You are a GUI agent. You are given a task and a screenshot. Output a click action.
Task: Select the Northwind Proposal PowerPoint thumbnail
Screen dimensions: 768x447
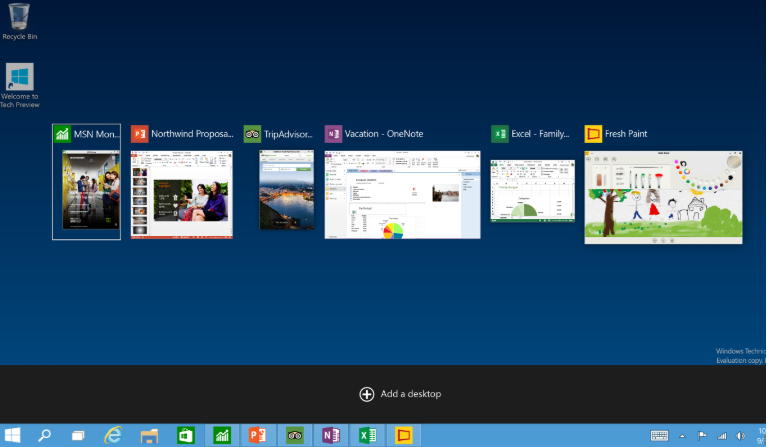(181, 195)
